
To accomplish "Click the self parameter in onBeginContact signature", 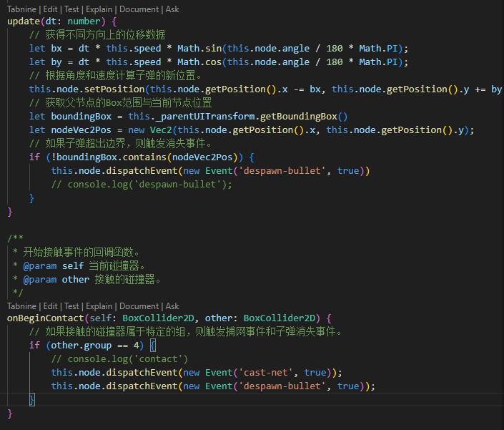I will pyautogui.click(x=101, y=318).
